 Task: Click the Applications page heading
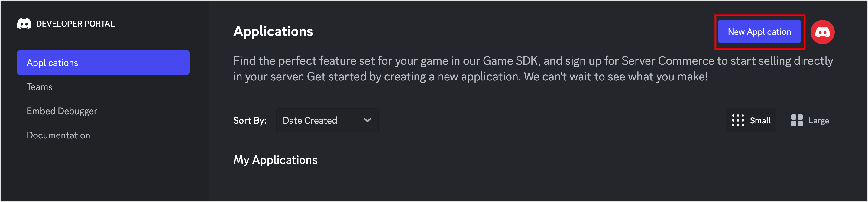click(x=273, y=31)
